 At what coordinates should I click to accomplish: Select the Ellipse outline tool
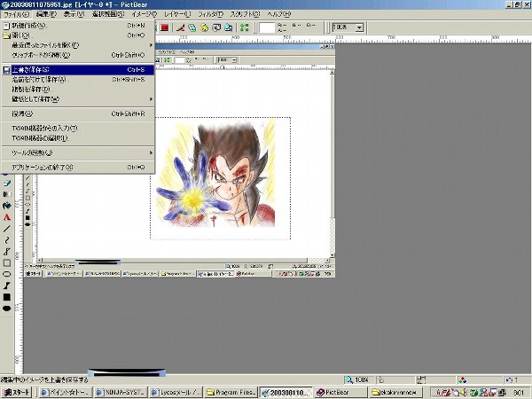click(7, 274)
